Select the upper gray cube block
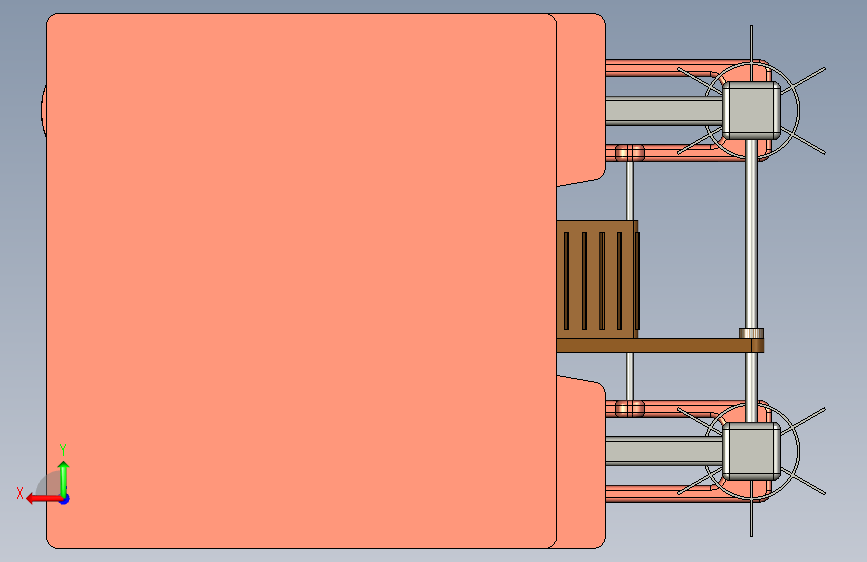867x562 pixels. tap(751, 111)
